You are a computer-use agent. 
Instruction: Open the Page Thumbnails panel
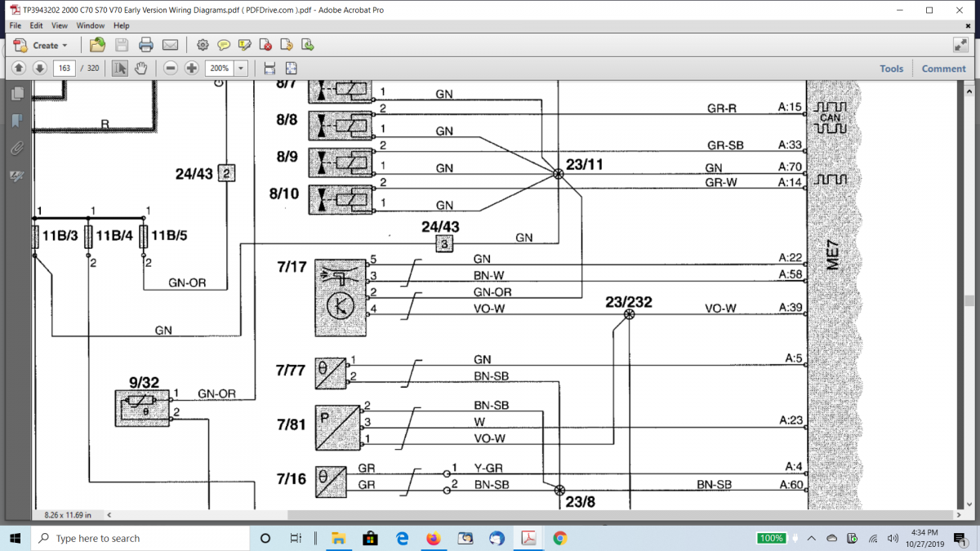coord(16,95)
